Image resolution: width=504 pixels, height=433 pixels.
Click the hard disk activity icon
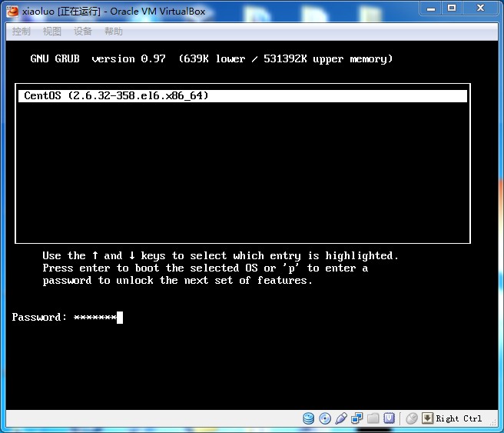click(x=309, y=418)
